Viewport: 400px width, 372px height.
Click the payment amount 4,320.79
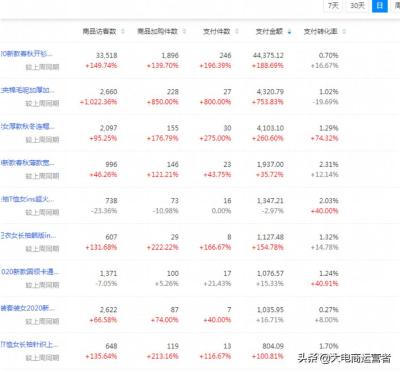coord(270,92)
